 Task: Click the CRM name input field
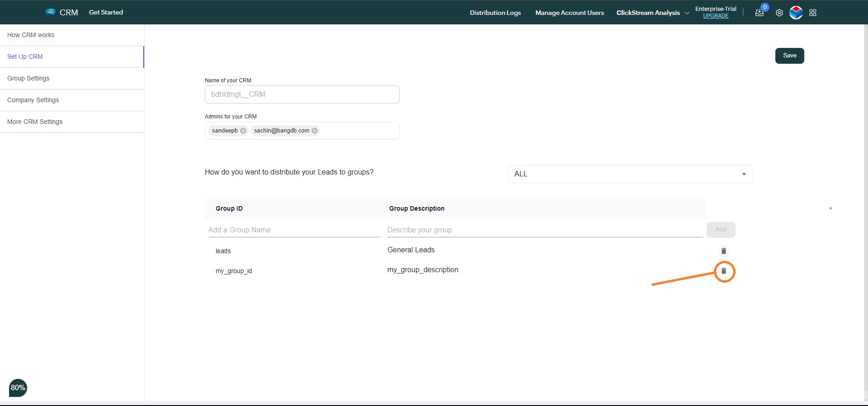tap(302, 94)
